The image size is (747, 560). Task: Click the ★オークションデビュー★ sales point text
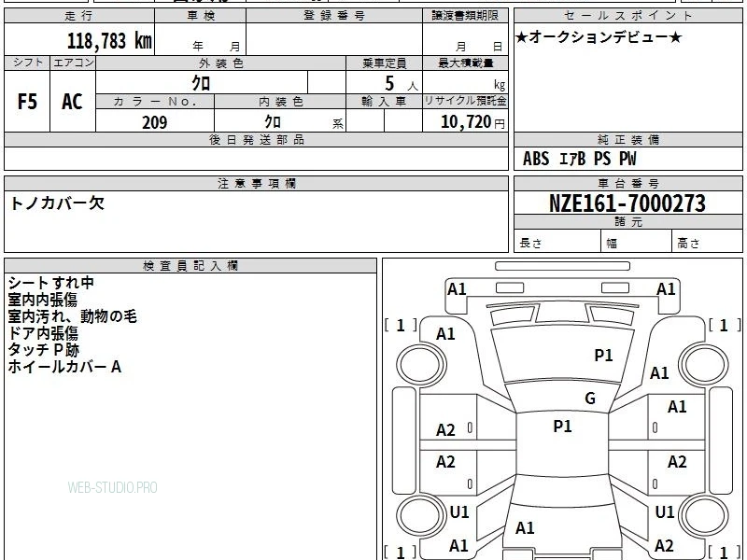tap(599, 37)
